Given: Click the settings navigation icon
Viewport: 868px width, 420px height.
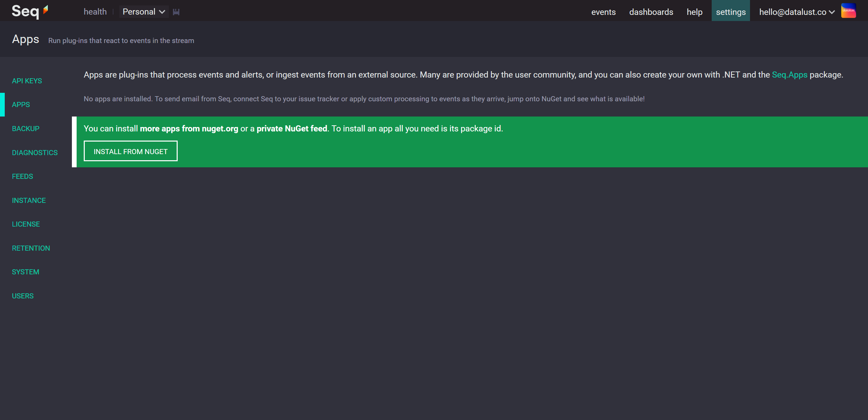Looking at the screenshot, I should (730, 10).
